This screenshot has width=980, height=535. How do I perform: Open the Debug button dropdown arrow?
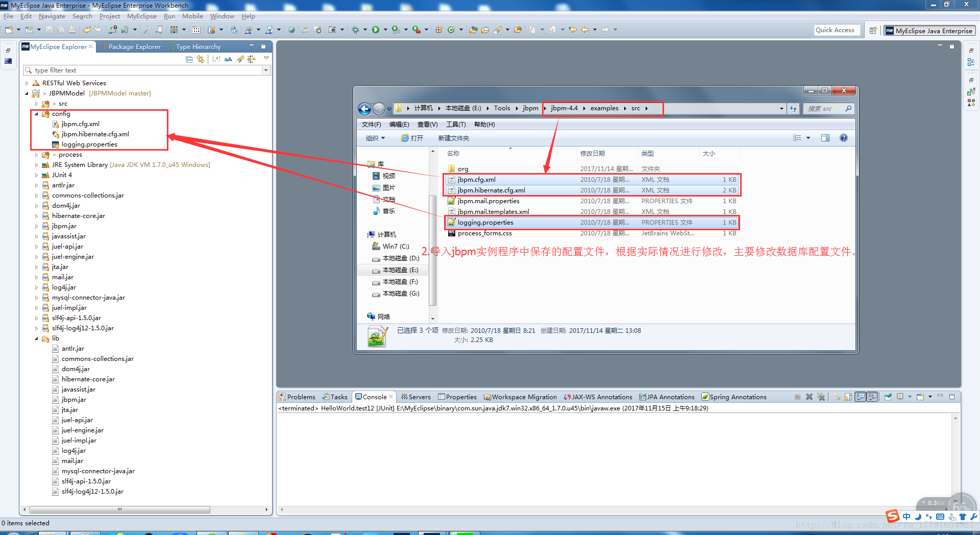(365, 30)
